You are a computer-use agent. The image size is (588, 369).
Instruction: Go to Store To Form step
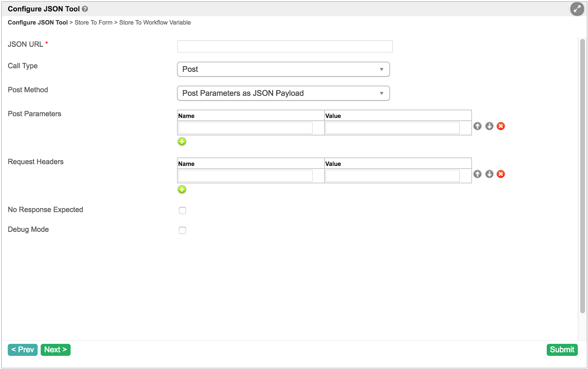point(93,22)
